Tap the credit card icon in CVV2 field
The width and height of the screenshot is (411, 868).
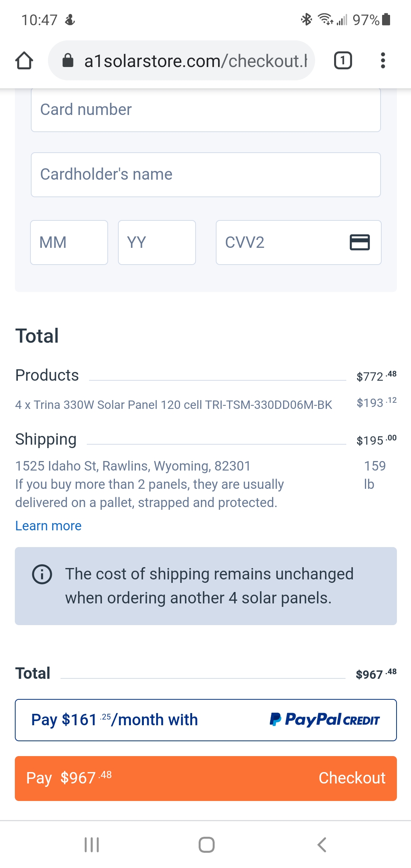(x=360, y=242)
